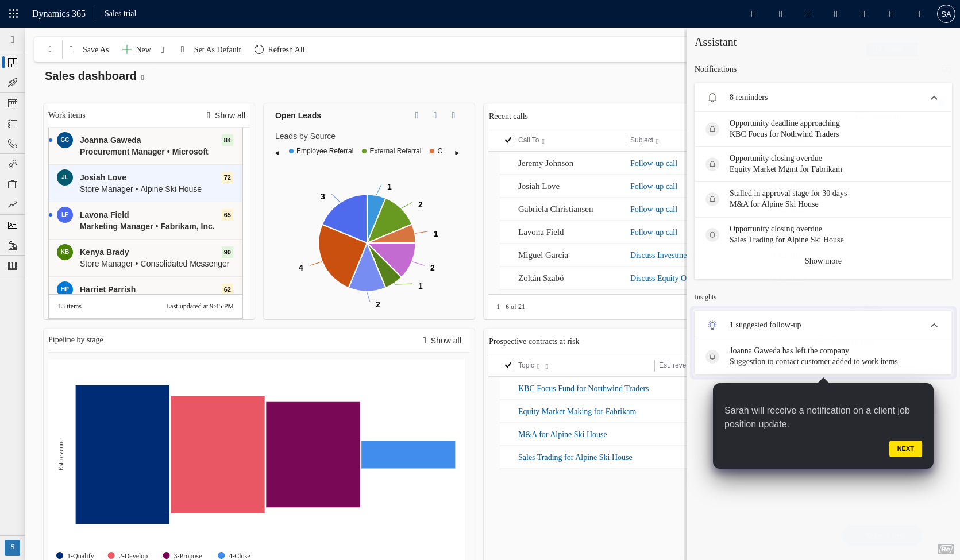
Task: Open the trending arrow Forecasts sidebar icon
Action: 13,204
